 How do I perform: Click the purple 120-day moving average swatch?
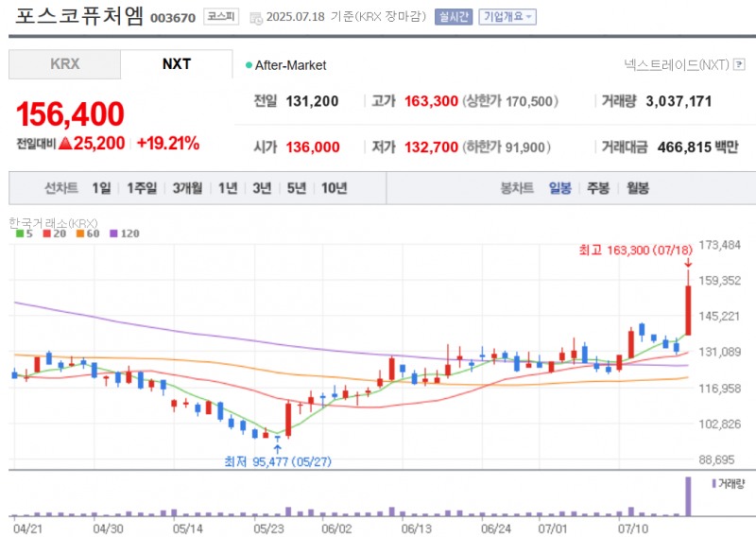coord(113,234)
